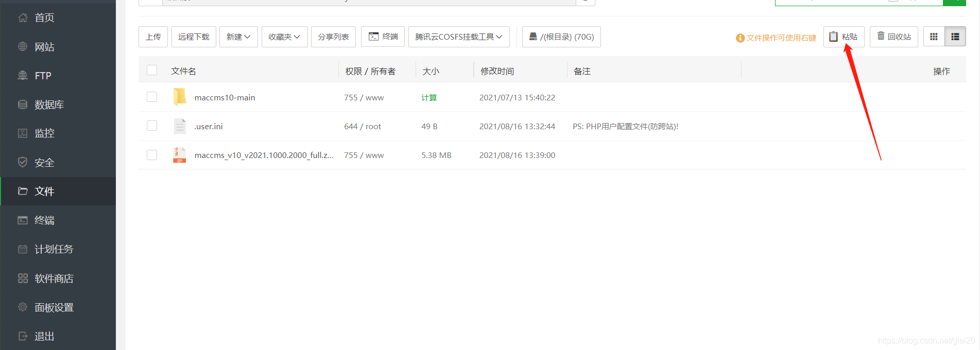Open 数据库 in the sidebar

[x=49, y=104]
